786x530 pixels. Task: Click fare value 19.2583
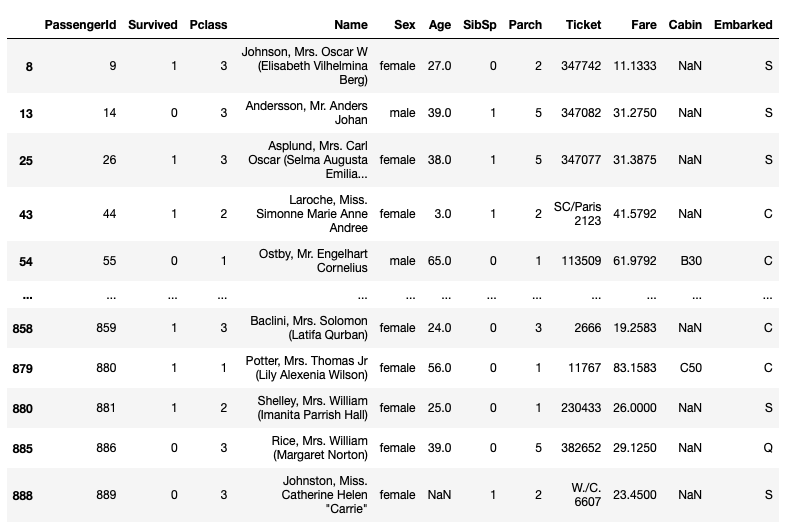click(635, 328)
